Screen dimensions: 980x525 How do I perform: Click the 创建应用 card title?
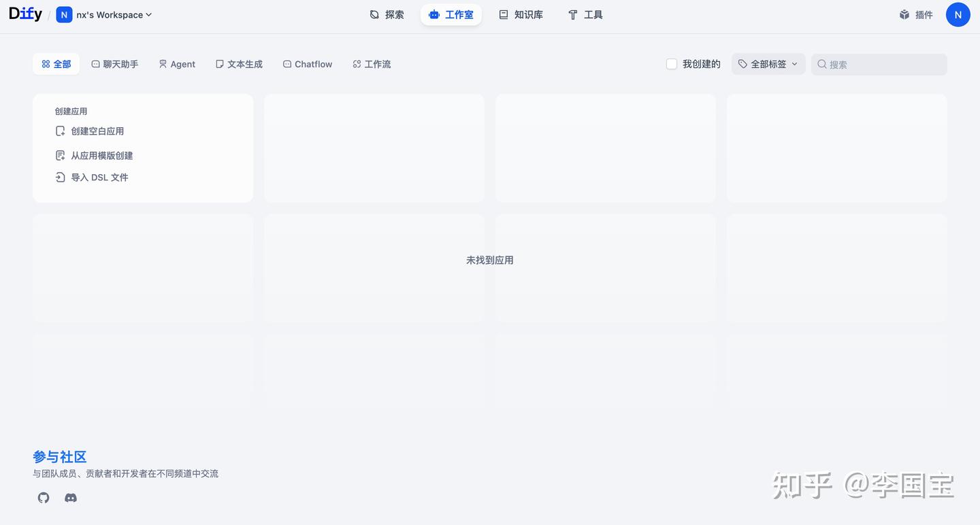[71, 111]
